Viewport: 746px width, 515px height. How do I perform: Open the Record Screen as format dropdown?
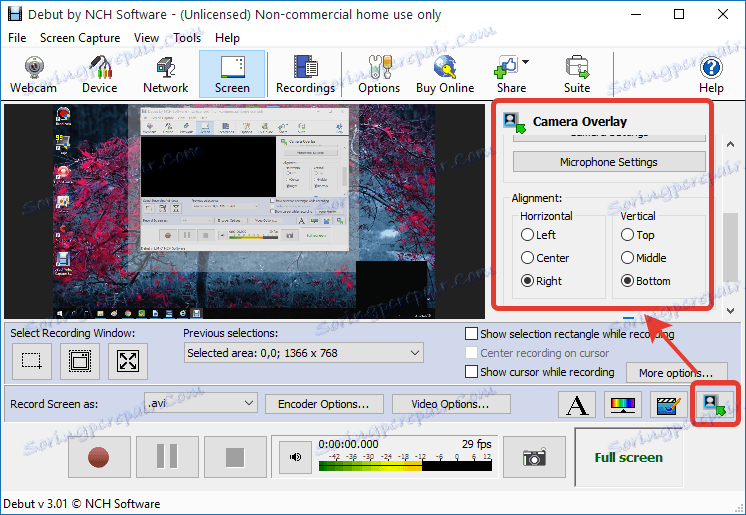tap(201, 404)
